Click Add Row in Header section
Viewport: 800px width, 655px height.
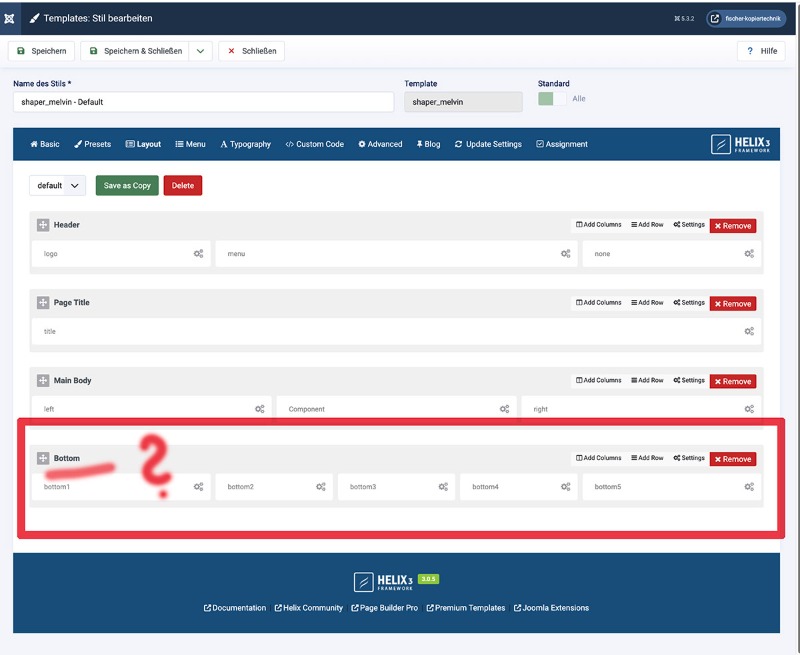coord(647,225)
